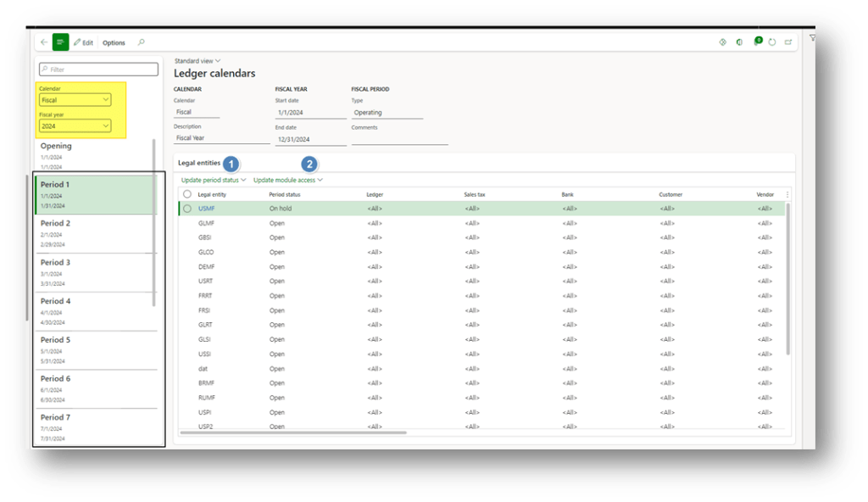Open the USMF legal entity link
The image size is (868, 502).
point(206,208)
